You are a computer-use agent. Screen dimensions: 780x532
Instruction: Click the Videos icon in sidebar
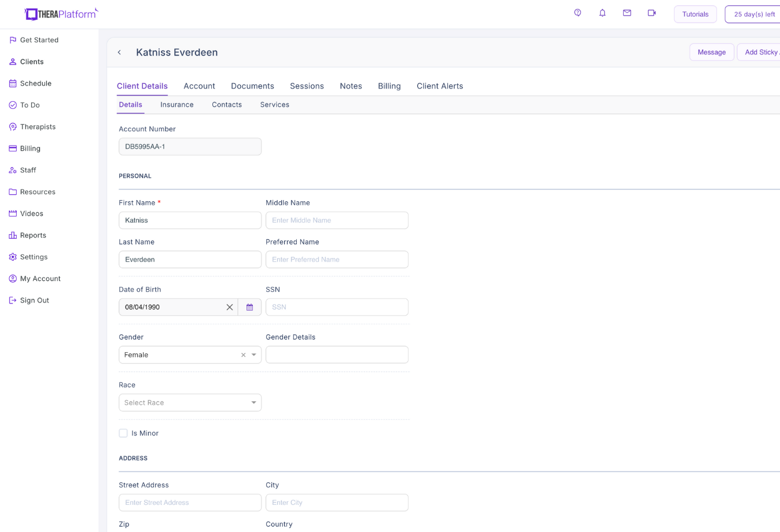[13, 213]
